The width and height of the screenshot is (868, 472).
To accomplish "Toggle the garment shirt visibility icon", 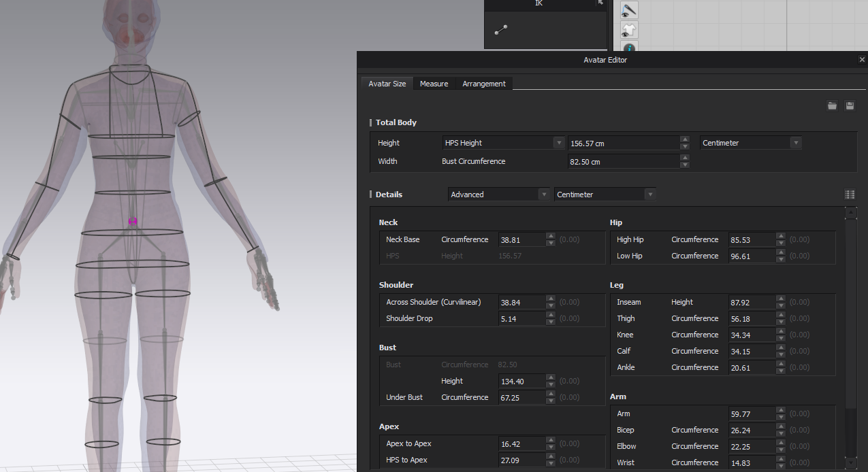I will (629, 30).
